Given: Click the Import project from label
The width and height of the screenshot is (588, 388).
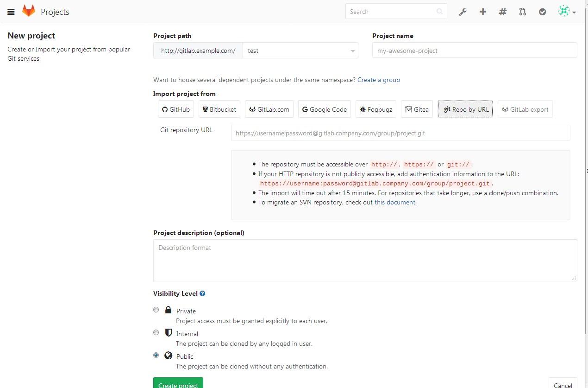Looking at the screenshot, I should 184,94.
